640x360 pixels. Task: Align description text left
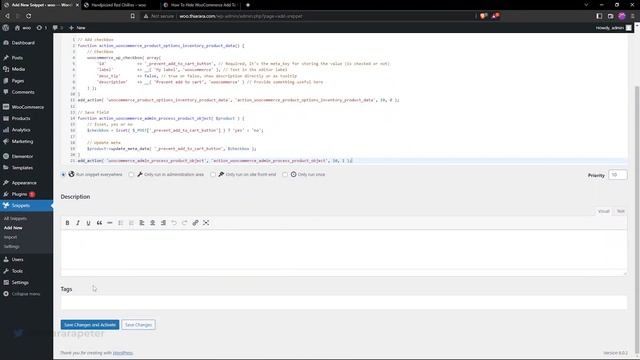142,223
